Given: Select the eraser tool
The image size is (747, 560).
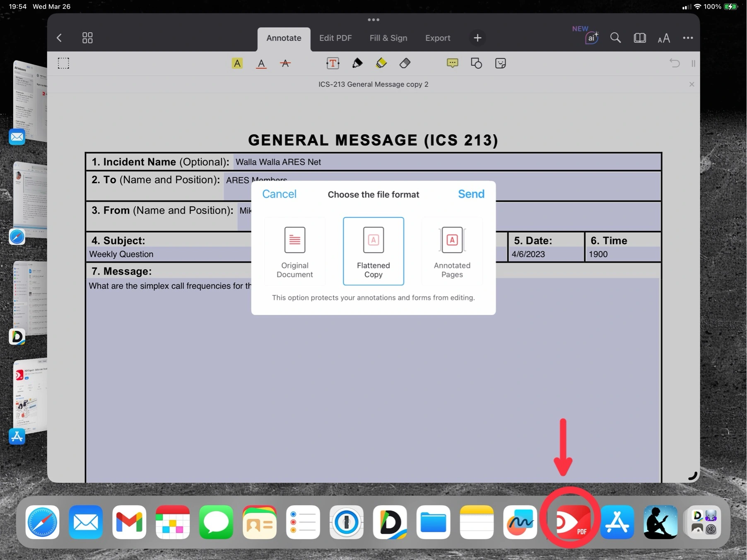Looking at the screenshot, I should [405, 63].
